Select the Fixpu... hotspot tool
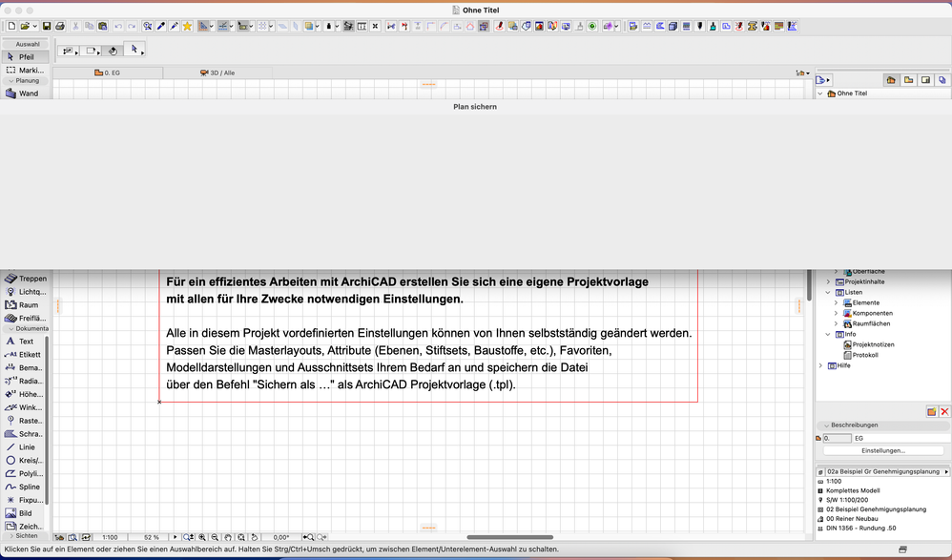This screenshot has width=952, height=560. coord(23,500)
